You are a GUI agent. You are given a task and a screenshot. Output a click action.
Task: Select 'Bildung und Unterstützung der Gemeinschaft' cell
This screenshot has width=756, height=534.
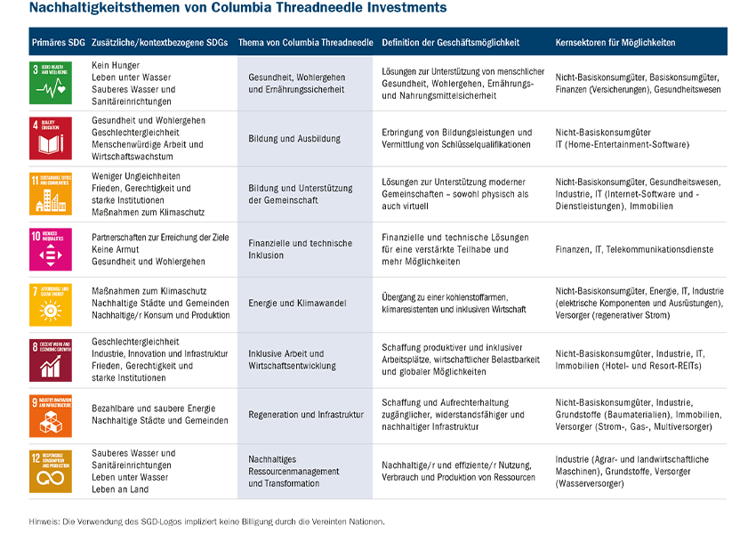pyautogui.click(x=305, y=194)
